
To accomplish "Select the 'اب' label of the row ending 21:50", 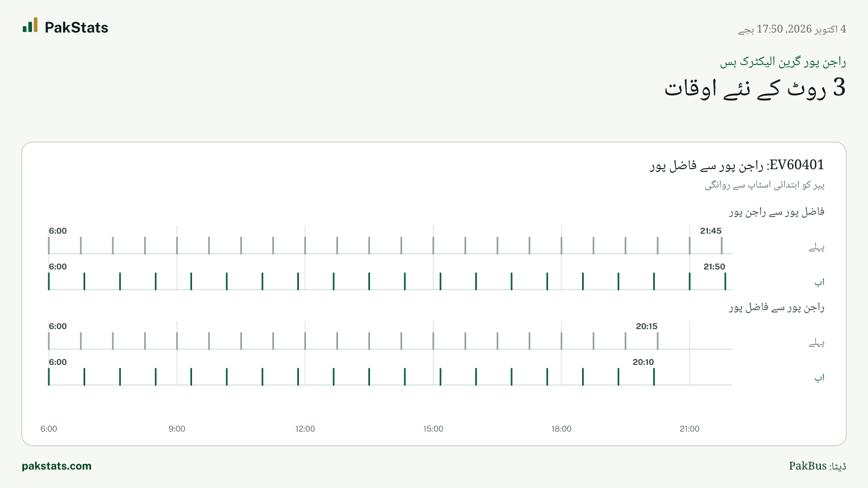I will coord(819,282).
